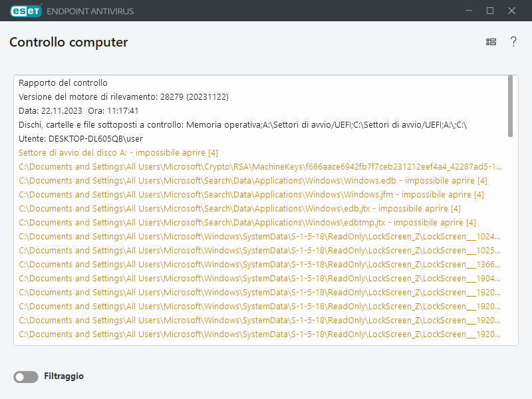Click the log's vertical scrollbar thumb
The width and height of the screenshot is (532, 399).
point(510,105)
